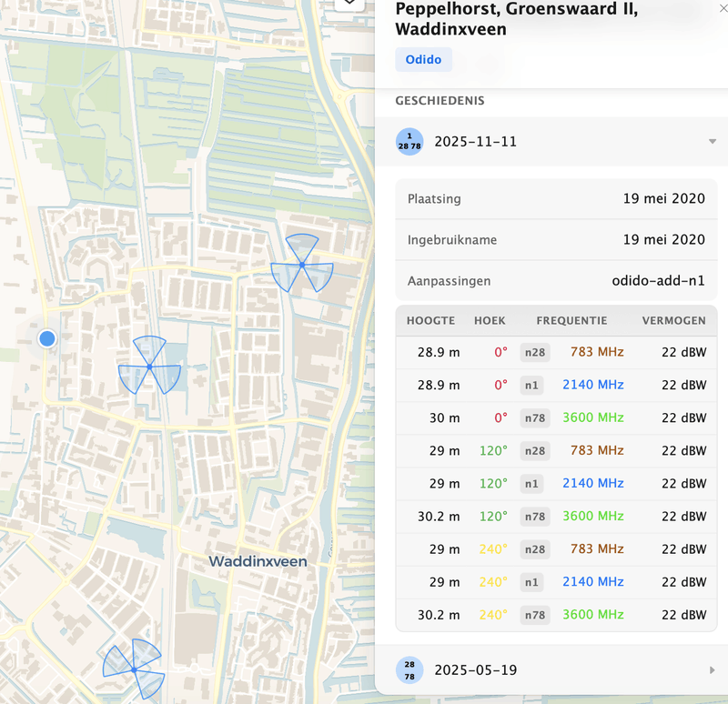Click 3600 MHz in the 0° row
728x704 pixels.
pyautogui.click(x=593, y=417)
